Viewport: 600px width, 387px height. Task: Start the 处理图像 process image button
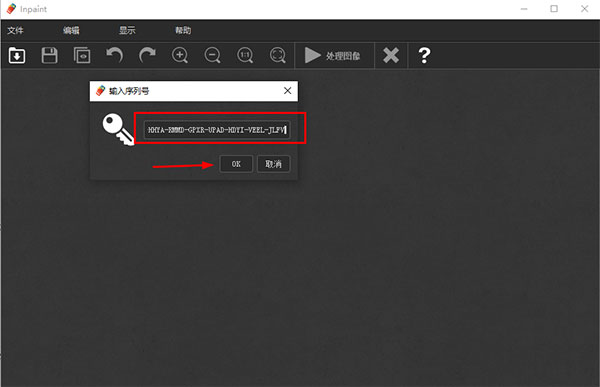pyautogui.click(x=334, y=56)
